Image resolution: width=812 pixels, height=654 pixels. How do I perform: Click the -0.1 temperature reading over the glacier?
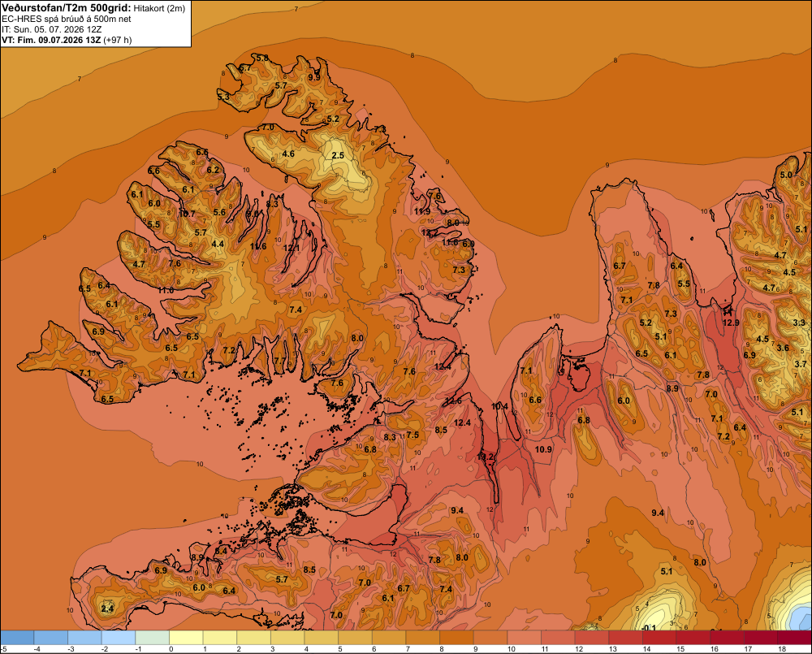tap(648, 627)
